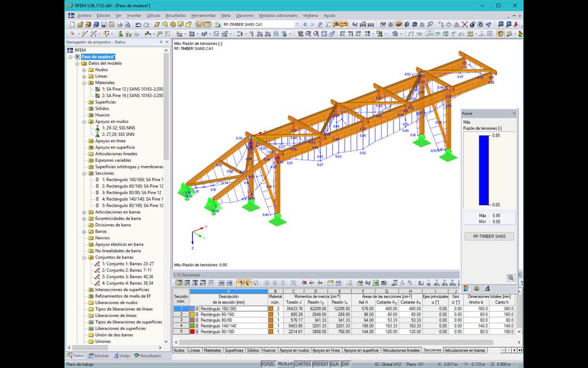Click the view in Y direction icon
Screen dimensions: 588x368
(x=351, y=34)
